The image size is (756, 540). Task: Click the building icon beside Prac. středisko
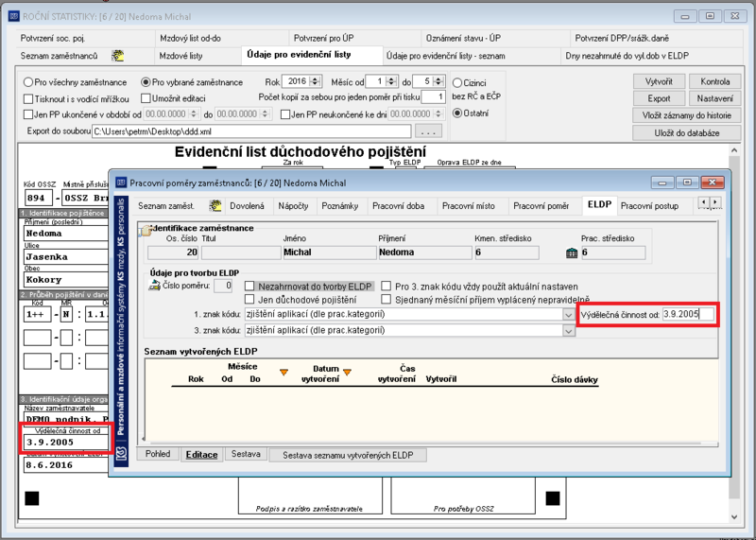coord(572,253)
